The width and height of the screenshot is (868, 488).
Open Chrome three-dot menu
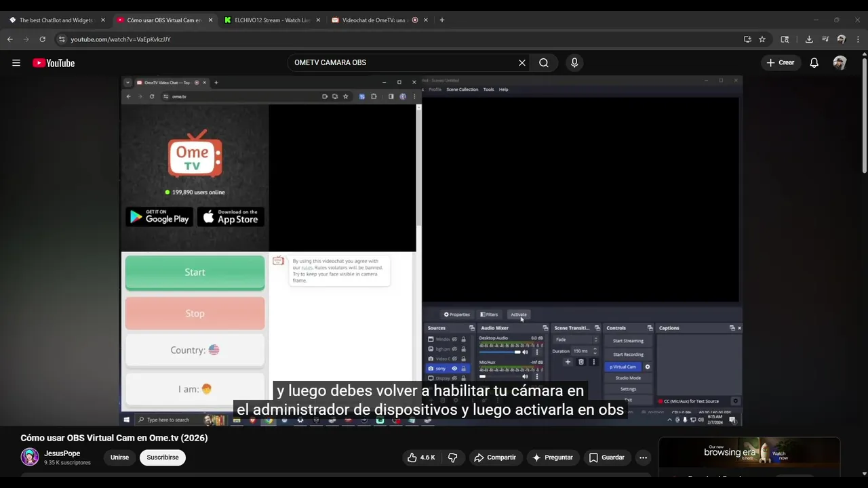[x=858, y=39]
